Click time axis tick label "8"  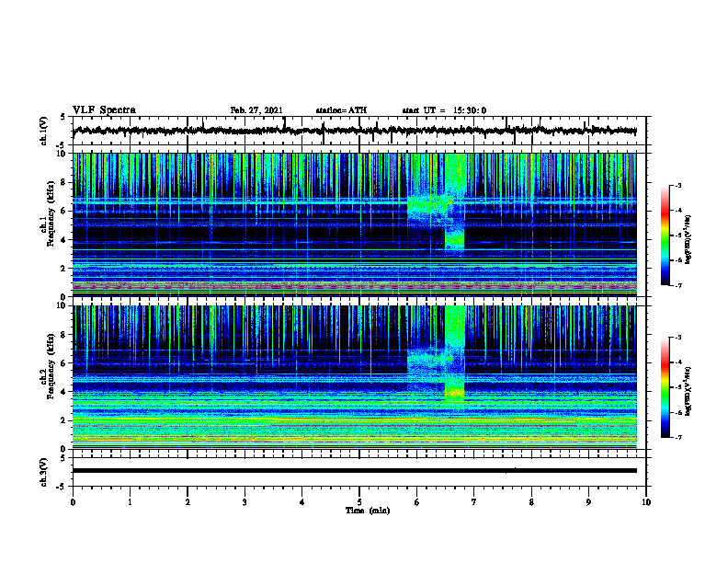click(531, 502)
